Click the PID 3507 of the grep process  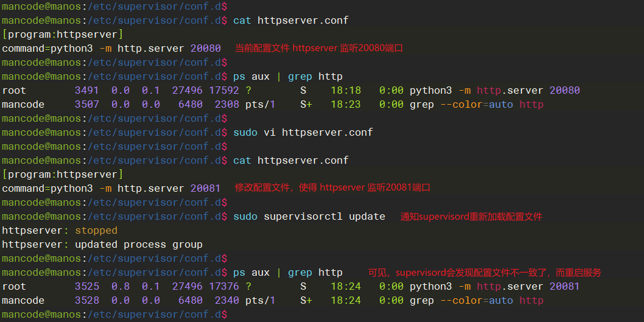coord(86,104)
